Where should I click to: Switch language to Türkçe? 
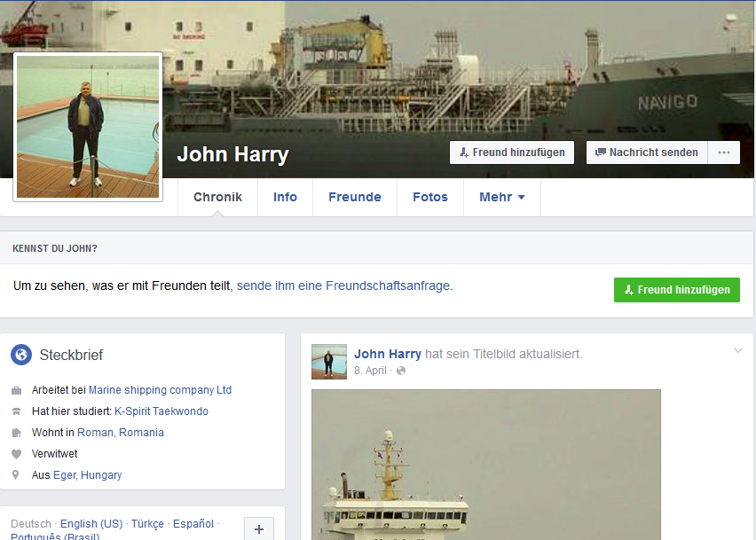pyautogui.click(x=147, y=524)
